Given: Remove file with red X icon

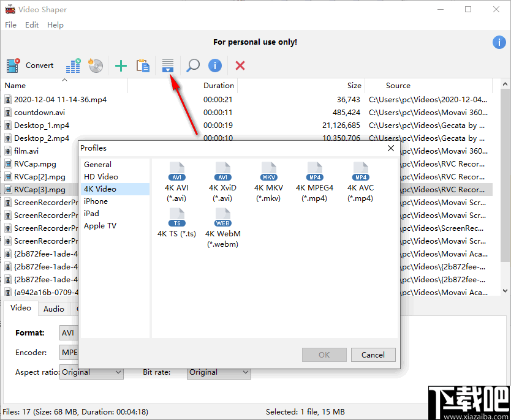Looking at the screenshot, I should coord(240,66).
